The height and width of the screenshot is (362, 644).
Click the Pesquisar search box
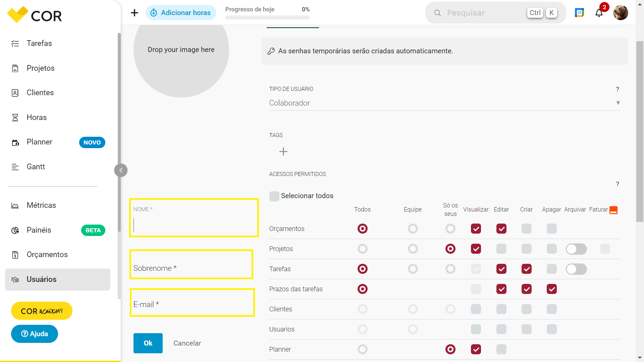pos(495,13)
